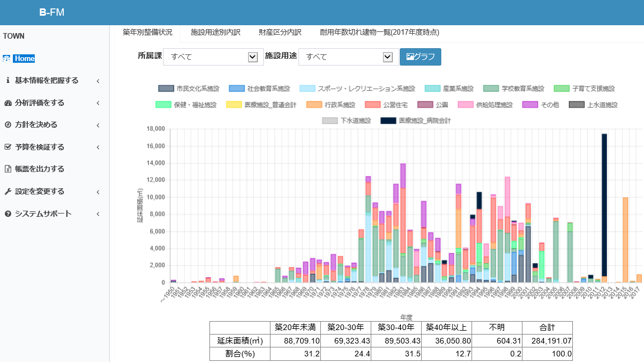Click the Excel file icon beside 帳票を出力する

[x=8, y=169]
